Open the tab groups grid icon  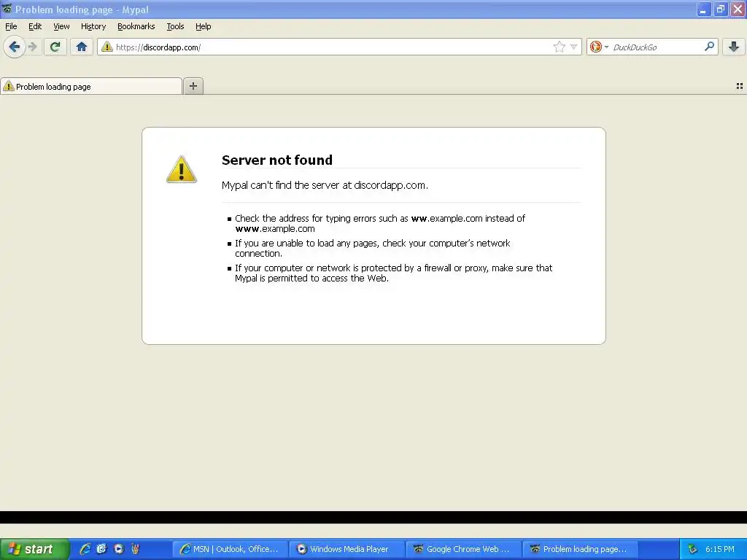coord(740,86)
